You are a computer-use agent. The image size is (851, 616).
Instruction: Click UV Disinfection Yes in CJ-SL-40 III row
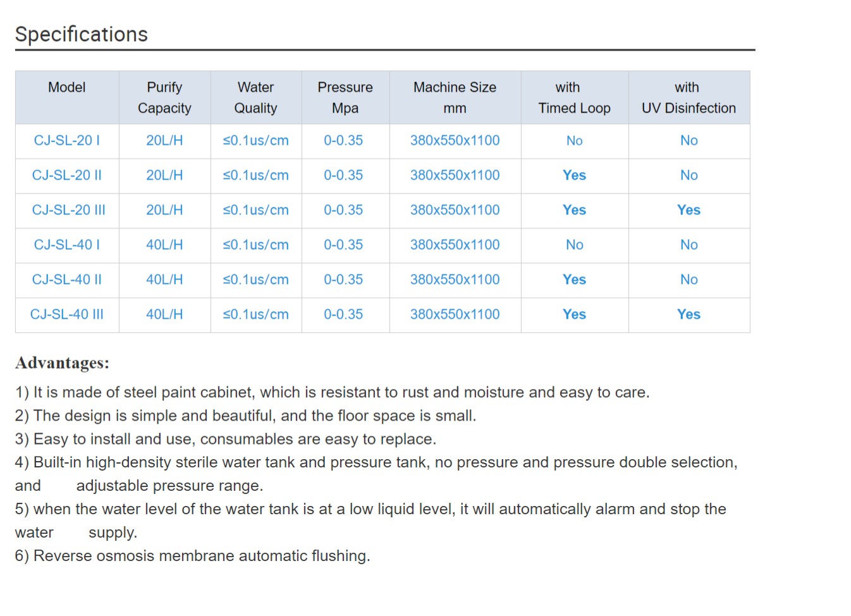coord(689,314)
